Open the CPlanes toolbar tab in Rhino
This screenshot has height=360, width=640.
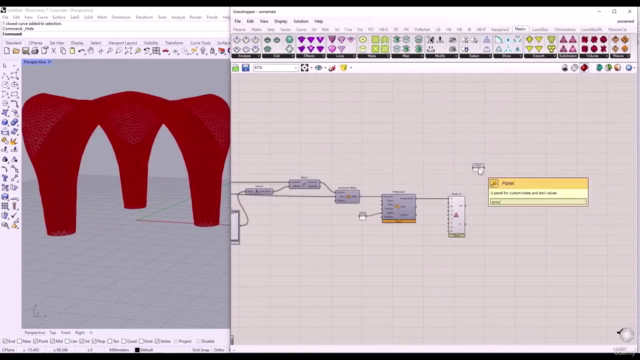point(35,43)
